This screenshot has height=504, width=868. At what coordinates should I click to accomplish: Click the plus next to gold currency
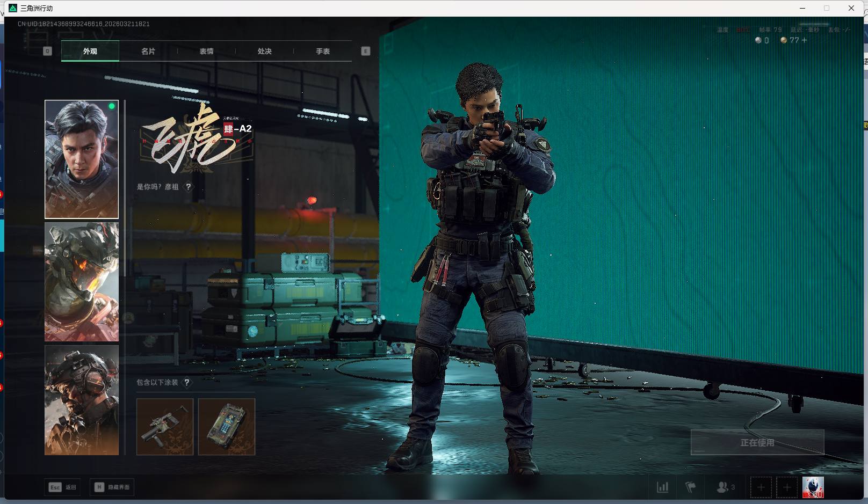pyautogui.click(x=804, y=40)
